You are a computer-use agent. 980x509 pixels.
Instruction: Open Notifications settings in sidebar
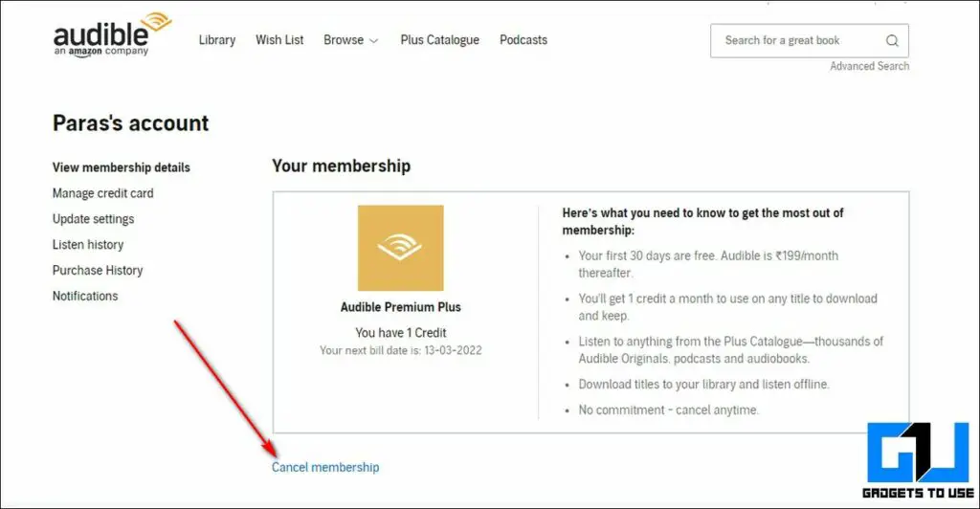pos(85,297)
